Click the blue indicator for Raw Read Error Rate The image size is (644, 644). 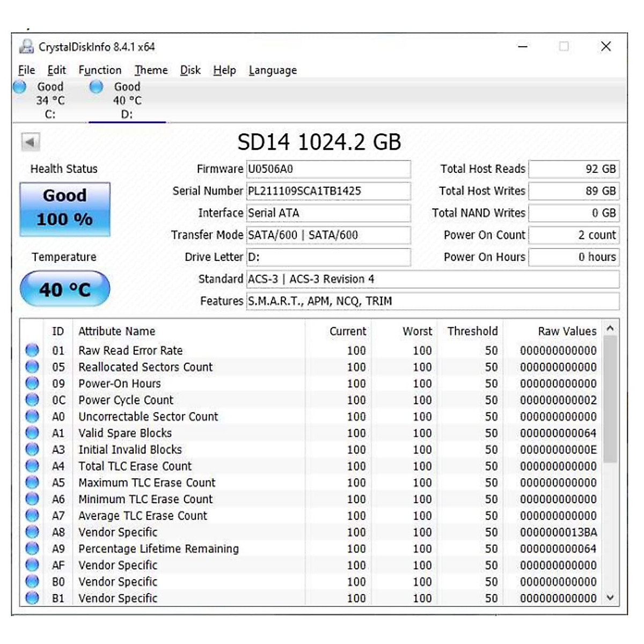[32, 350]
